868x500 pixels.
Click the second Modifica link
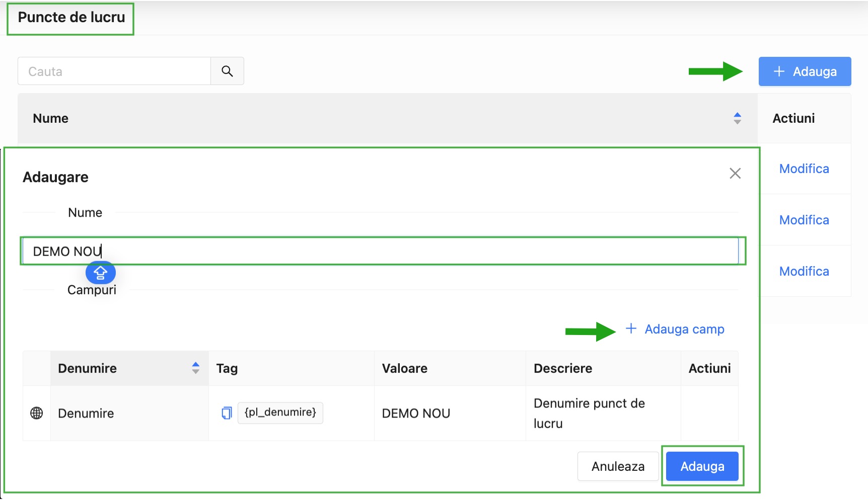pos(804,220)
